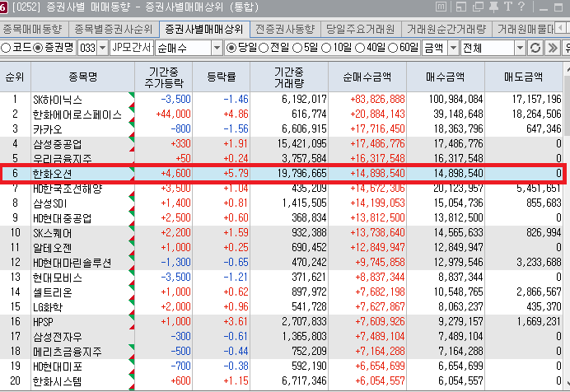The width and height of the screenshot is (570, 392).
Task: Select the 알테오젠 stock name
Action: coord(53,248)
